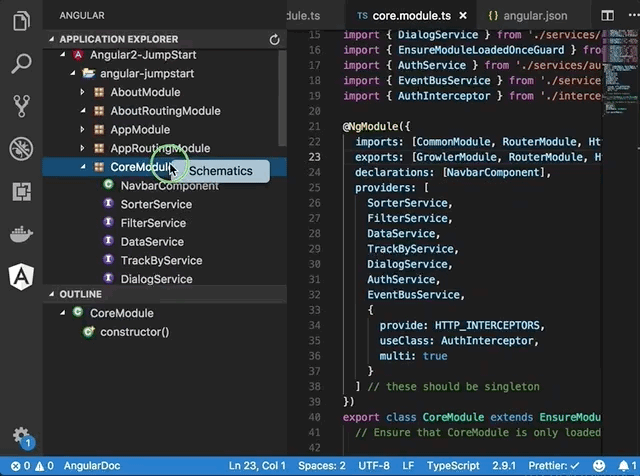The width and height of the screenshot is (640, 476).
Task: Click the Angular2-JumpStart Angular logo icon
Action: click(78, 55)
